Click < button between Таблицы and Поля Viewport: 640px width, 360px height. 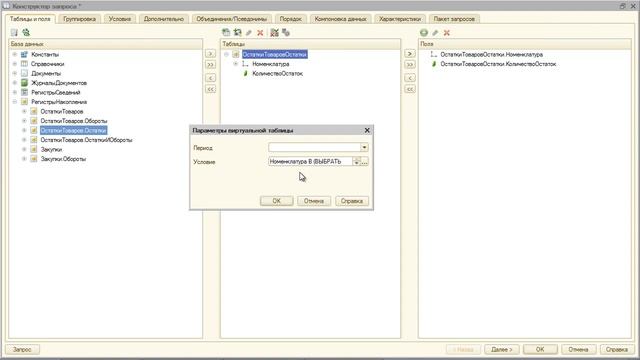pyautogui.click(x=410, y=78)
